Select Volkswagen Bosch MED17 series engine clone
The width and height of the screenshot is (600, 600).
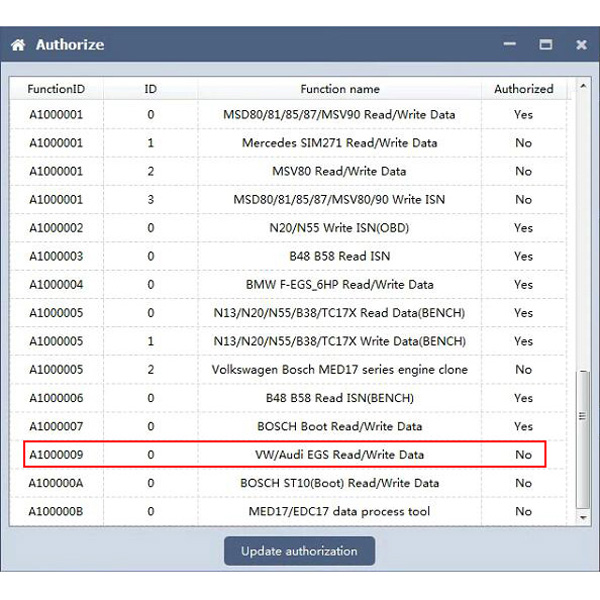coord(288,369)
